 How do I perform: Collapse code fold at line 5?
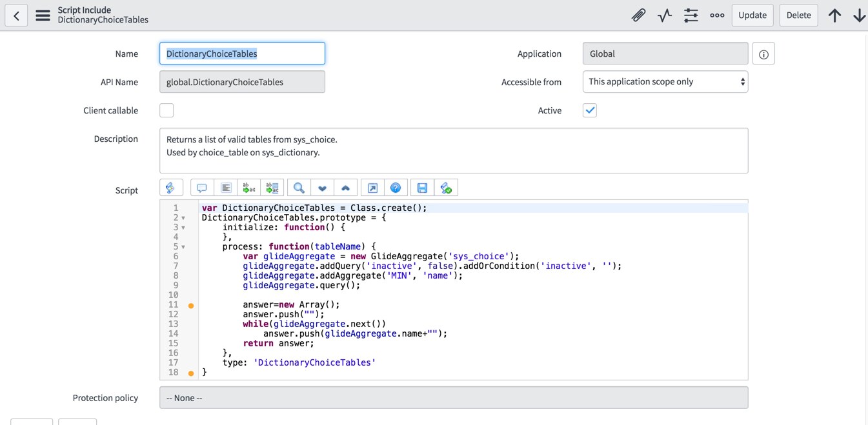point(183,247)
